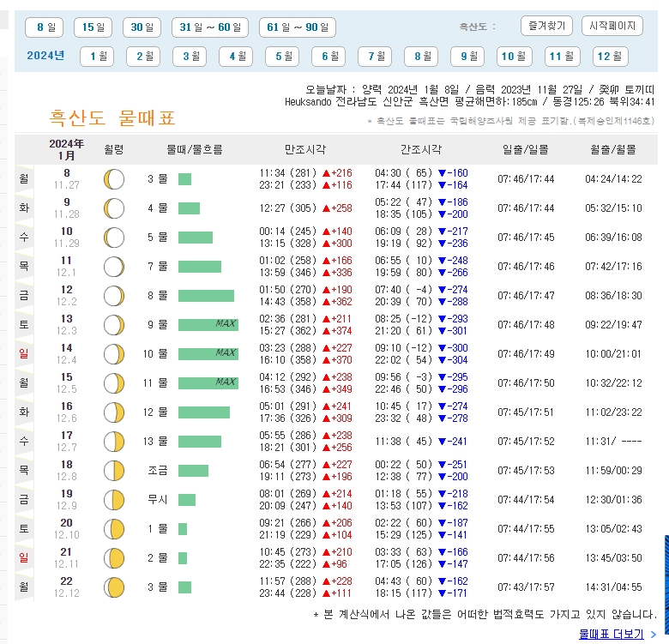Switch to 3월 month tab

[190, 57]
